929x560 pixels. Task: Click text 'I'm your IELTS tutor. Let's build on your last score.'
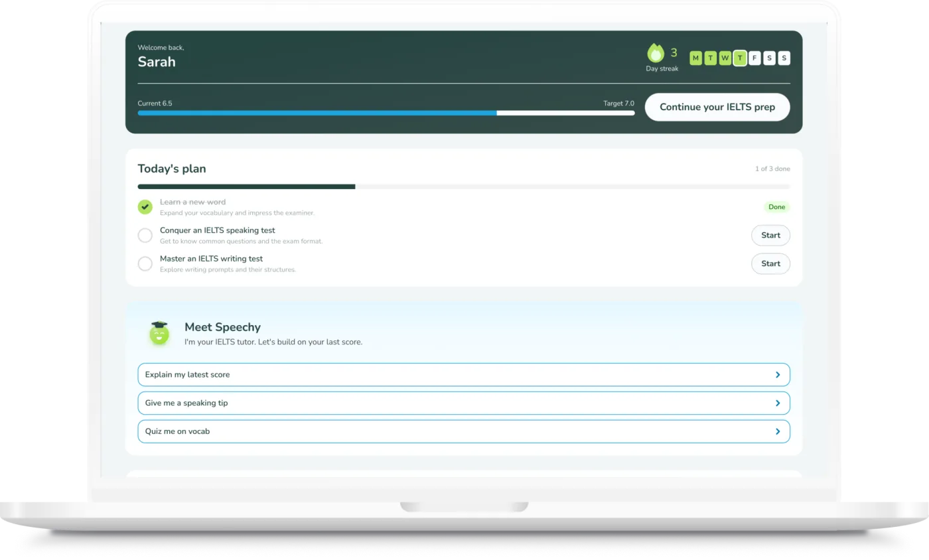click(x=273, y=342)
